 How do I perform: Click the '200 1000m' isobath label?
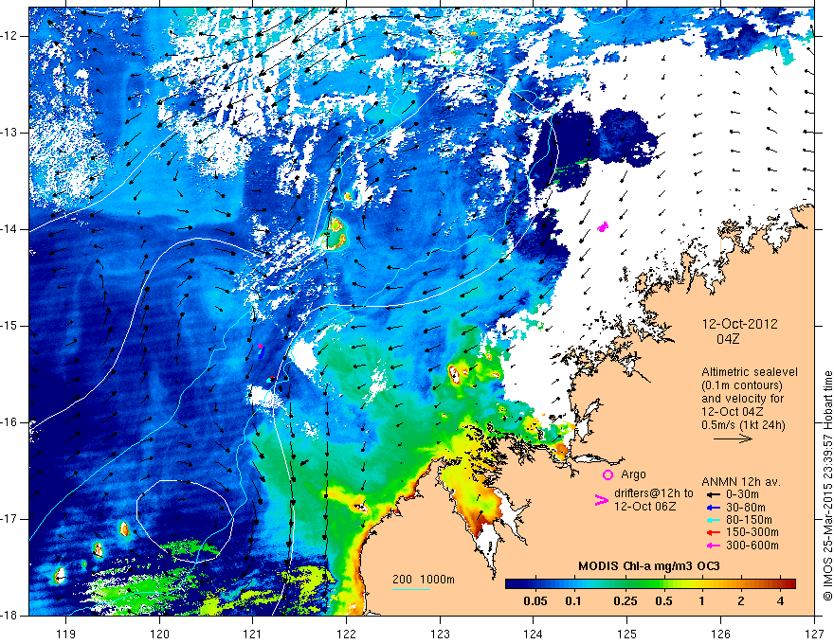tap(424, 580)
